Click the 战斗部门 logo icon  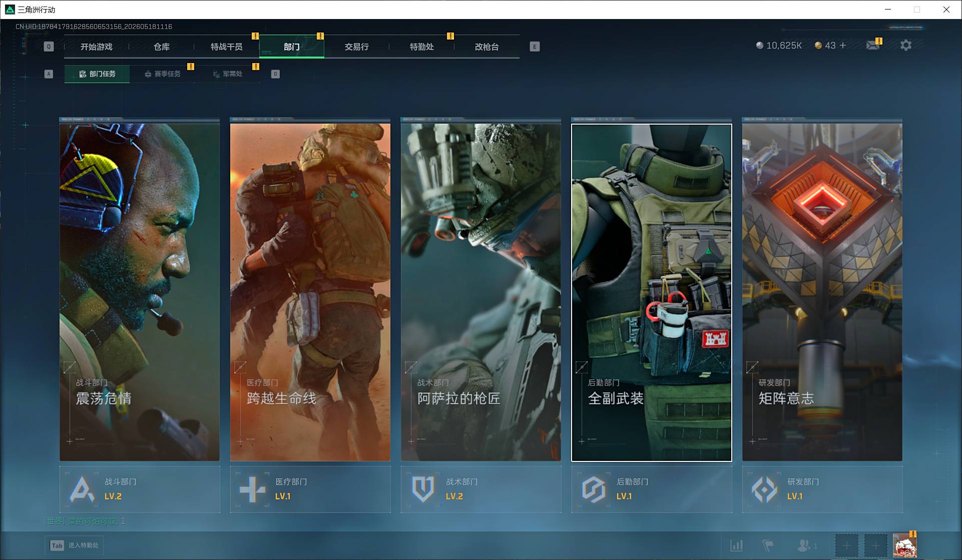(x=82, y=489)
